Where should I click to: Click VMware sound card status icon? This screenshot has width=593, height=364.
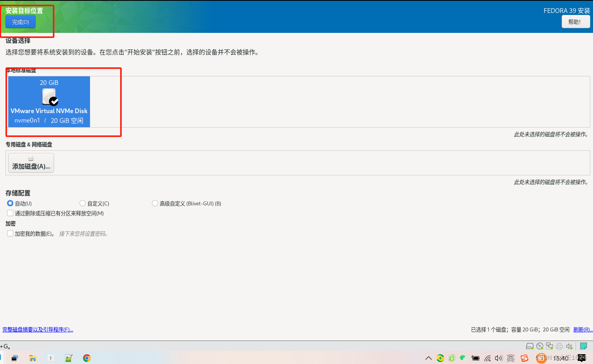click(569, 346)
